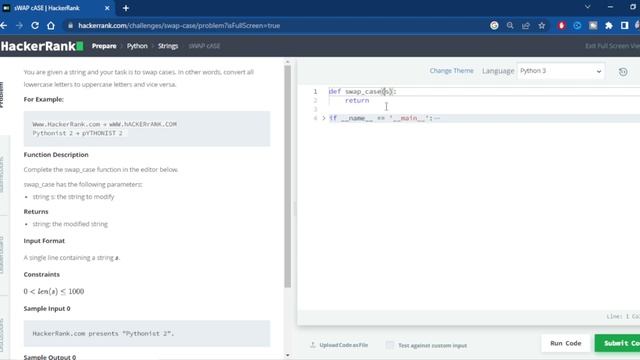
Task: Click the Sample Input 0 heading
Action: coord(47,309)
